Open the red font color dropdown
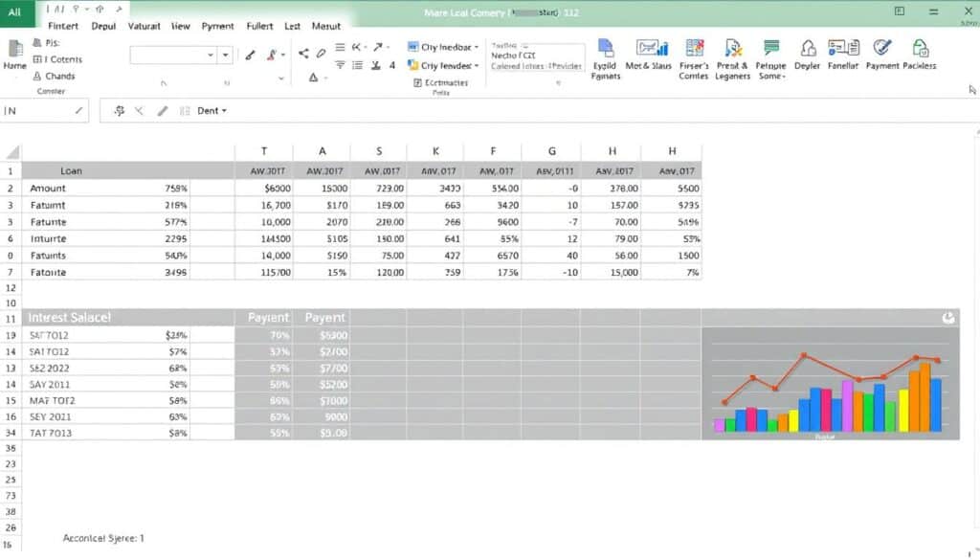This screenshot has width=980, height=560. tap(283, 55)
